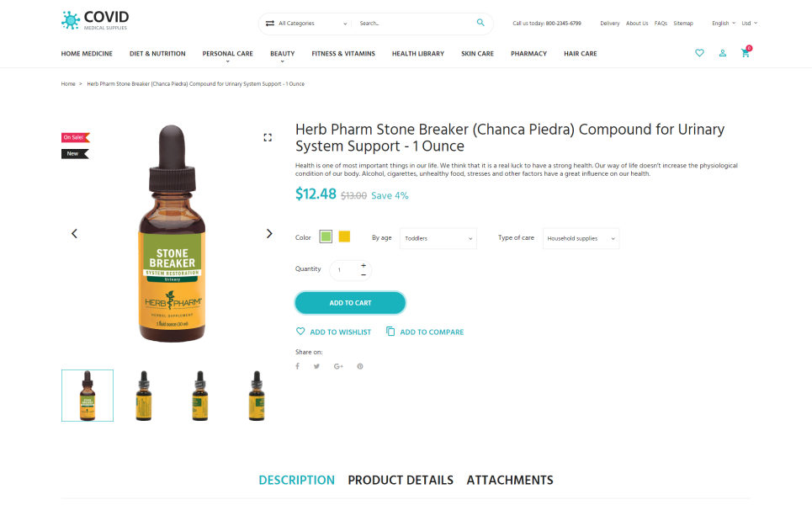Expand product image to fullscreen

coord(268,137)
